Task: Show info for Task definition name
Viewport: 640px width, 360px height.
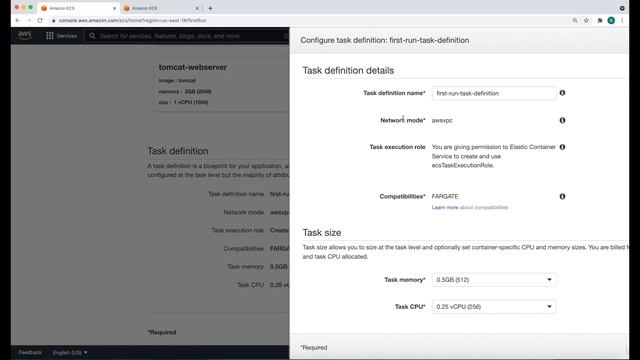Action: coord(562,93)
